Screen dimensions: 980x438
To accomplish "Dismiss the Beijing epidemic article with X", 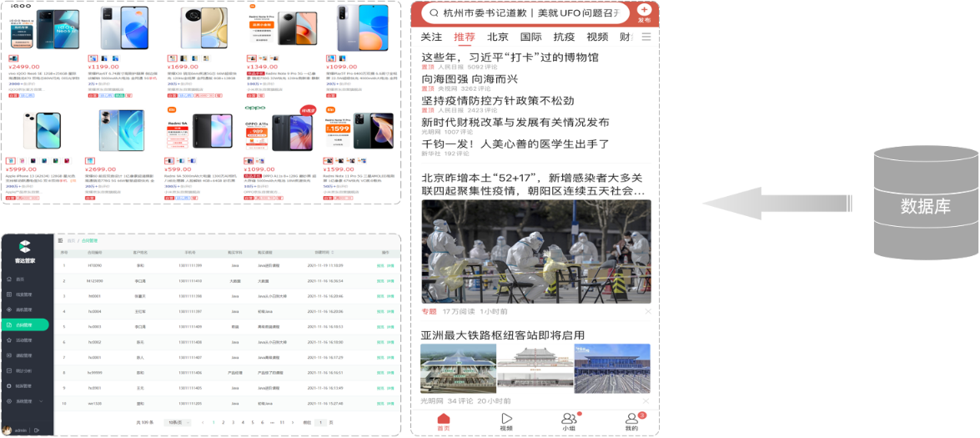I will 647,311.
